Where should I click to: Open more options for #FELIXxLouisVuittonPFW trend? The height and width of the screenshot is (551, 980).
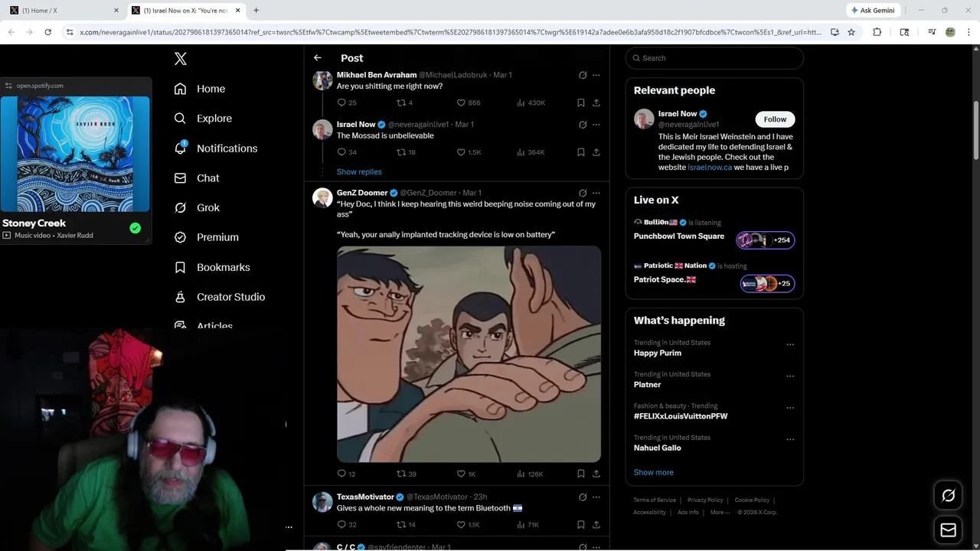coord(790,408)
